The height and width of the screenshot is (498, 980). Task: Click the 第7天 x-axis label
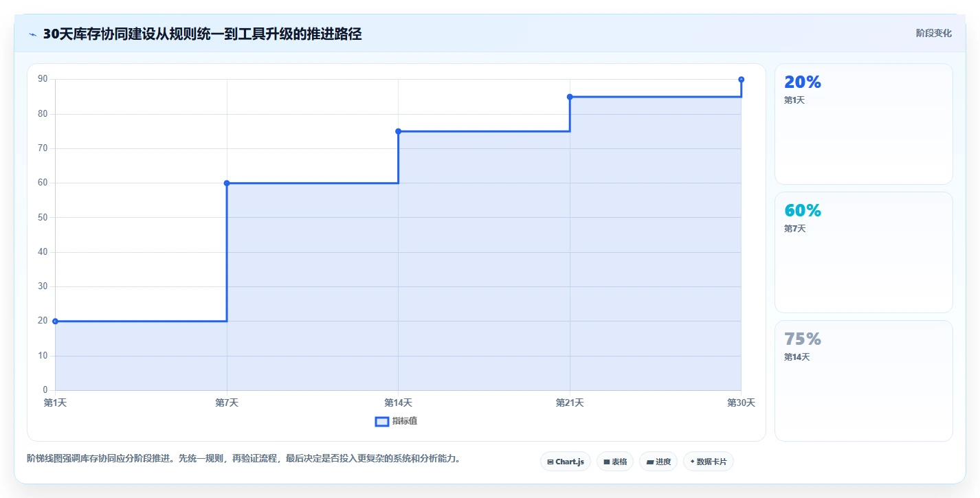pos(227,403)
